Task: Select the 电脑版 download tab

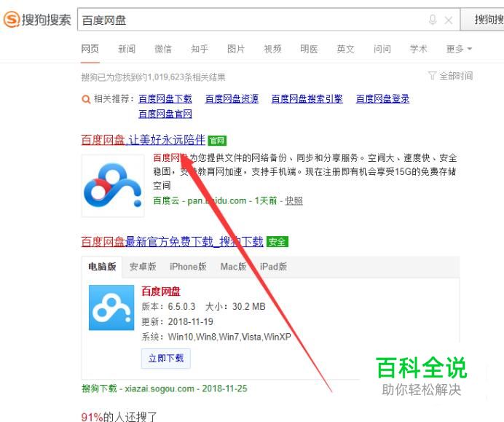Action: (x=102, y=267)
